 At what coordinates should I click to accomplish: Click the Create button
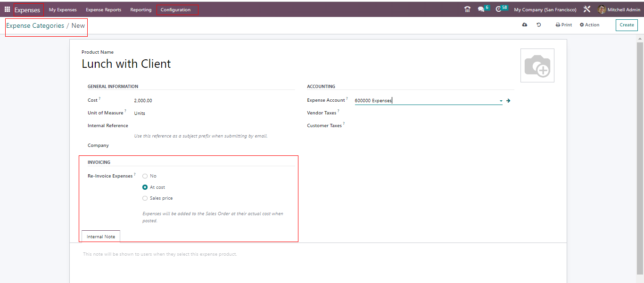tap(627, 25)
